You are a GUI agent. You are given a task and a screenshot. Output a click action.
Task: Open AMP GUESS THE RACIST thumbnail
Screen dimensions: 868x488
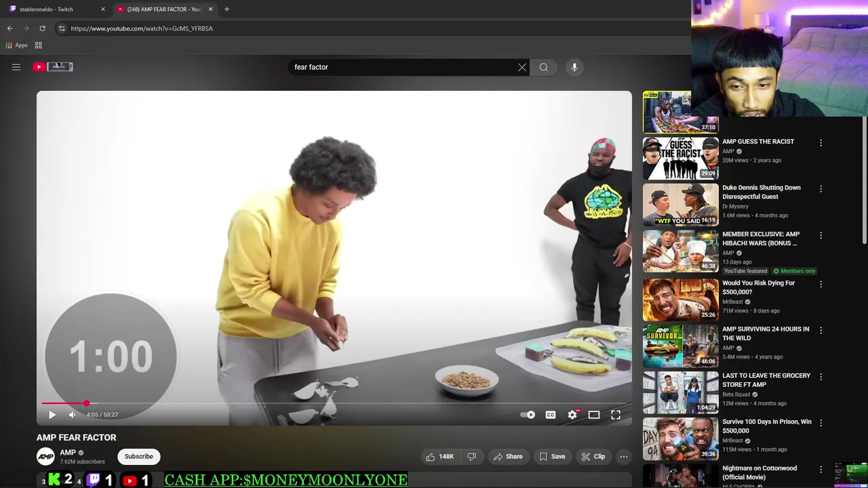coord(680,158)
